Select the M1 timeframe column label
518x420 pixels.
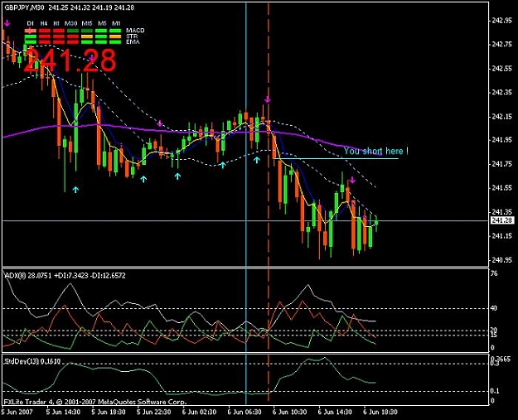click(x=116, y=23)
